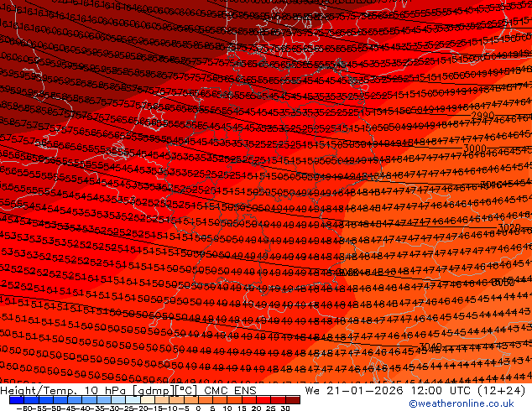Click the 2990 contour line label
The image size is (532, 411).
click(482, 116)
